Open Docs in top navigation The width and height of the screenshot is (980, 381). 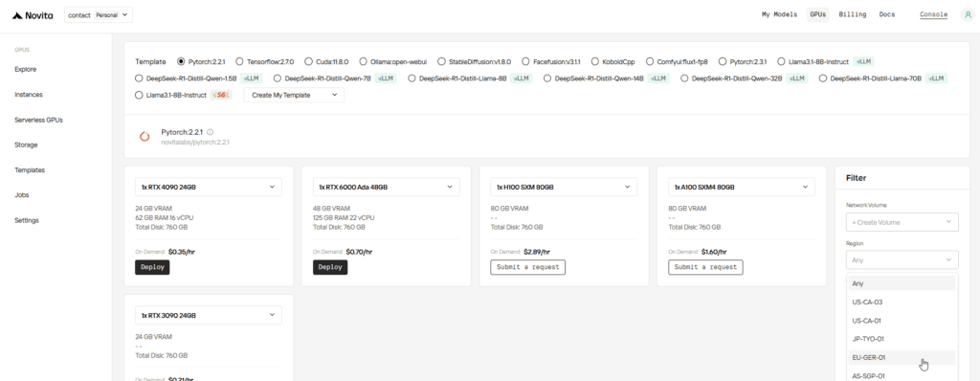[887, 14]
